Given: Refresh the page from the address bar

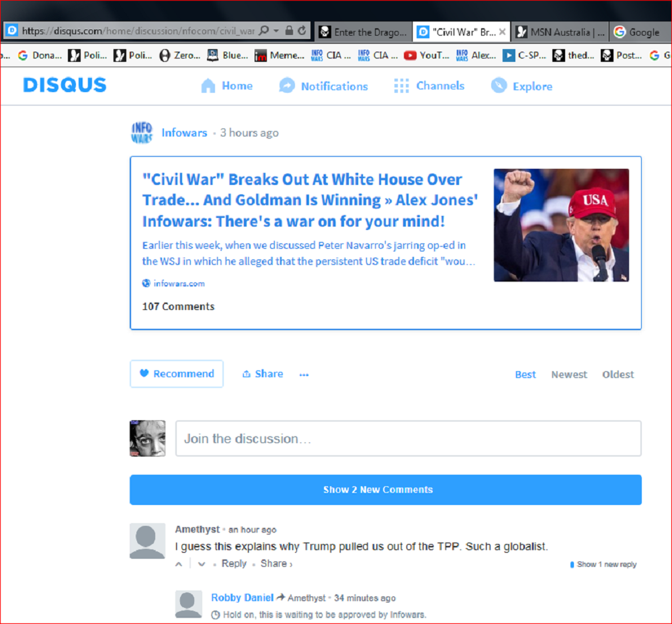Looking at the screenshot, I should 302,31.
